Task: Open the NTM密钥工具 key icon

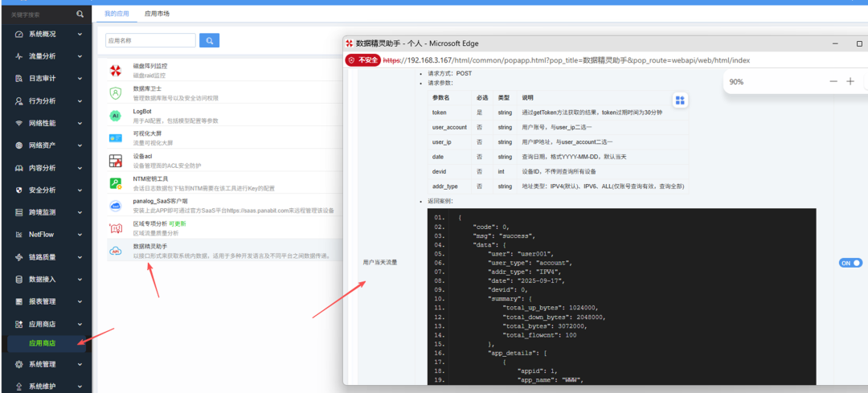Action: (x=115, y=183)
